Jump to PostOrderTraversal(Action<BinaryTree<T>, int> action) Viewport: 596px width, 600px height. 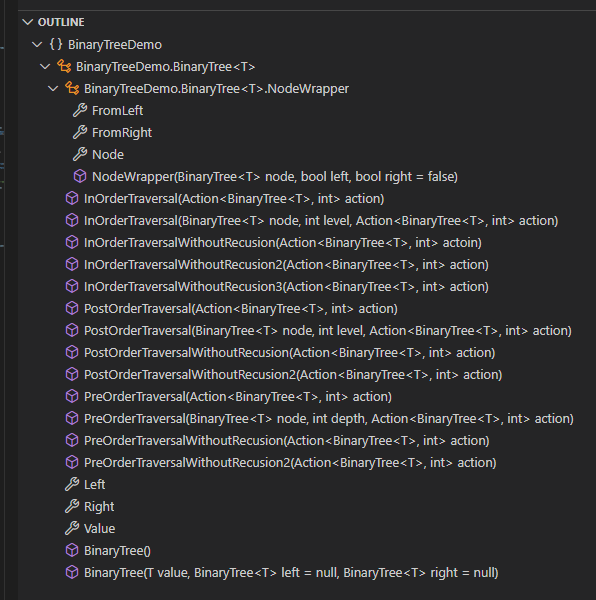pyautogui.click(x=241, y=309)
